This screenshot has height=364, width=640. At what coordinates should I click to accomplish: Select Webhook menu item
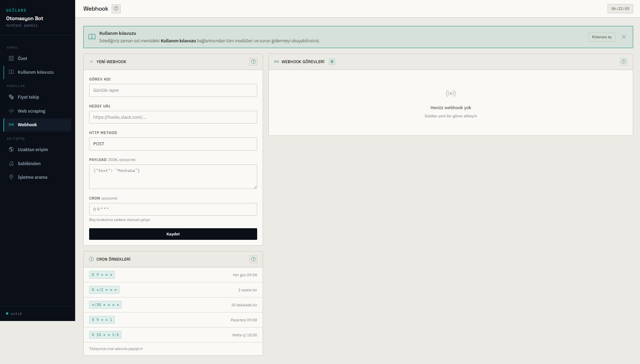coord(38,125)
